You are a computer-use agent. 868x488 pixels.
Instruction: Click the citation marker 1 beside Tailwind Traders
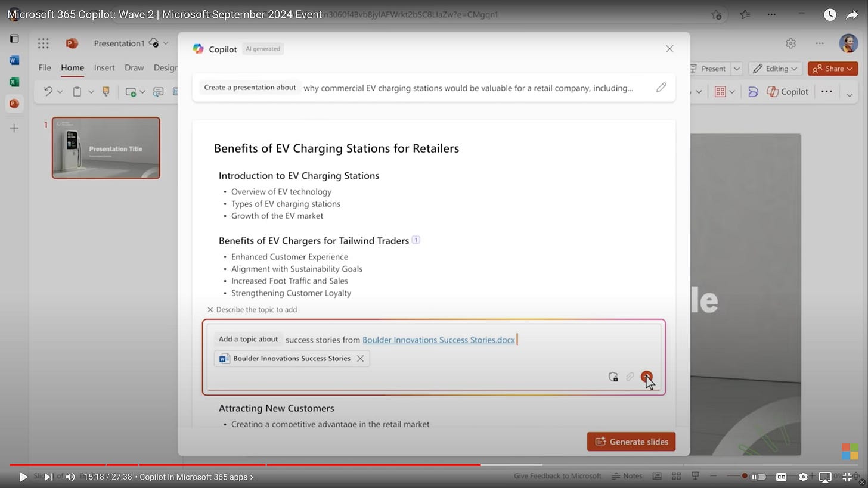click(416, 240)
